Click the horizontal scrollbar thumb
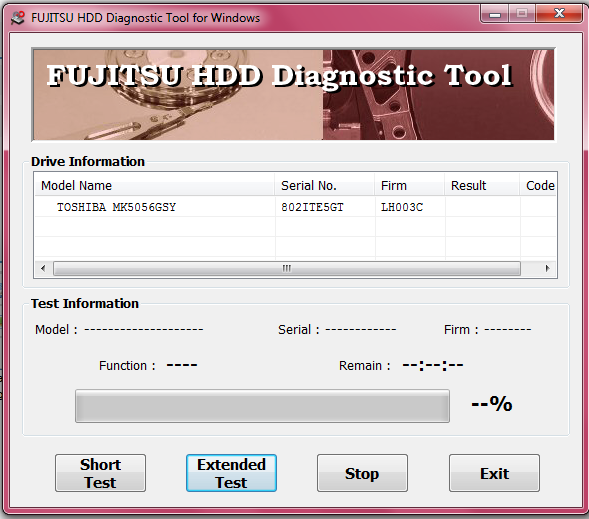 click(x=287, y=268)
